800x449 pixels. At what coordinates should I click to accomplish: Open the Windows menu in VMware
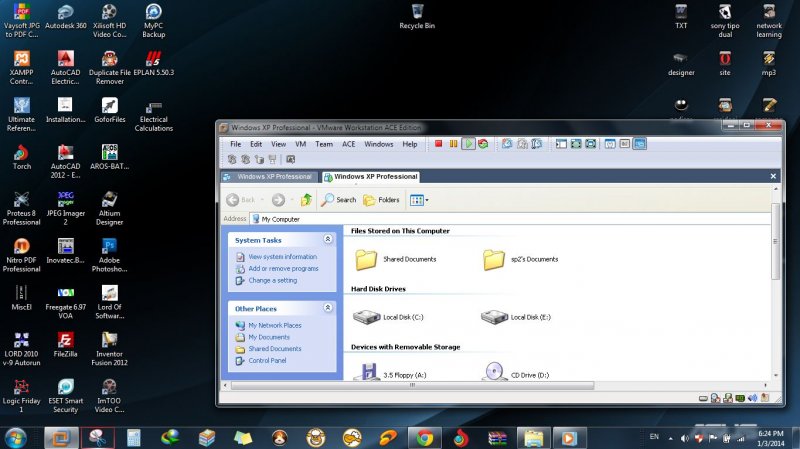point(379,144)
